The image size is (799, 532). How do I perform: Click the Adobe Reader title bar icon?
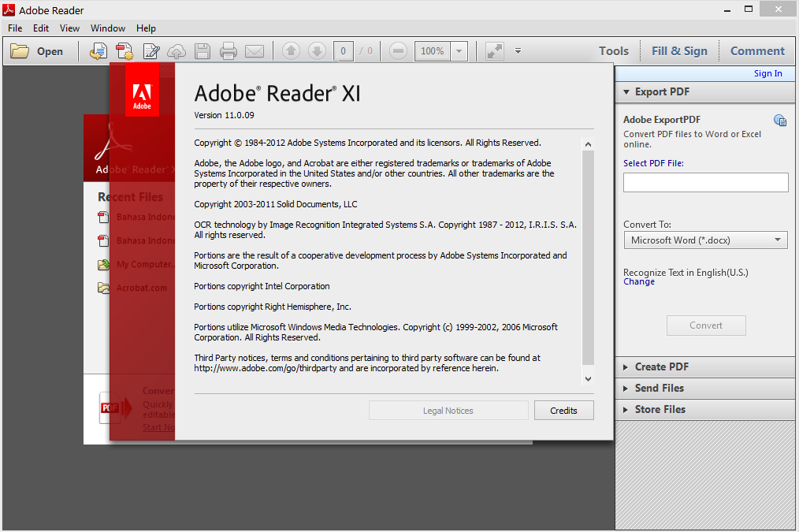(9, 9)
